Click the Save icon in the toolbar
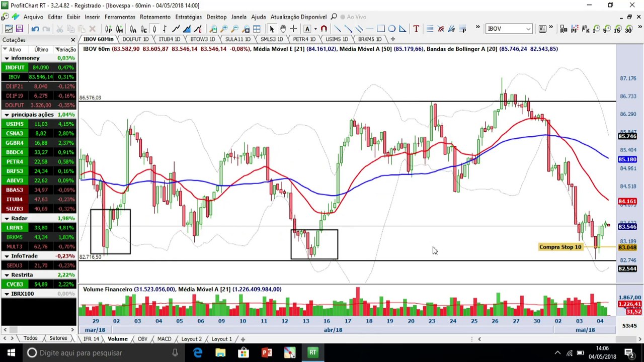 click(19, 29)
